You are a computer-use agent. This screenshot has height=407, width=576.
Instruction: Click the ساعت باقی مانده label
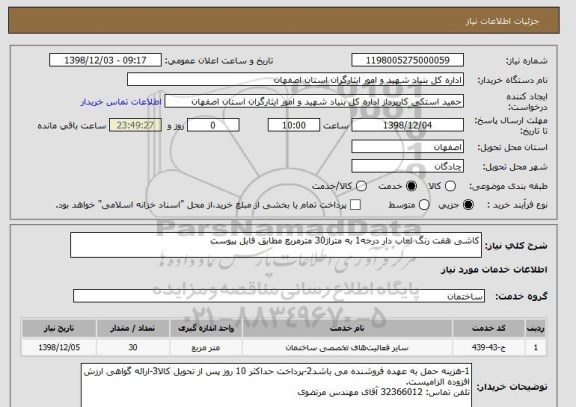click(72, 126)
